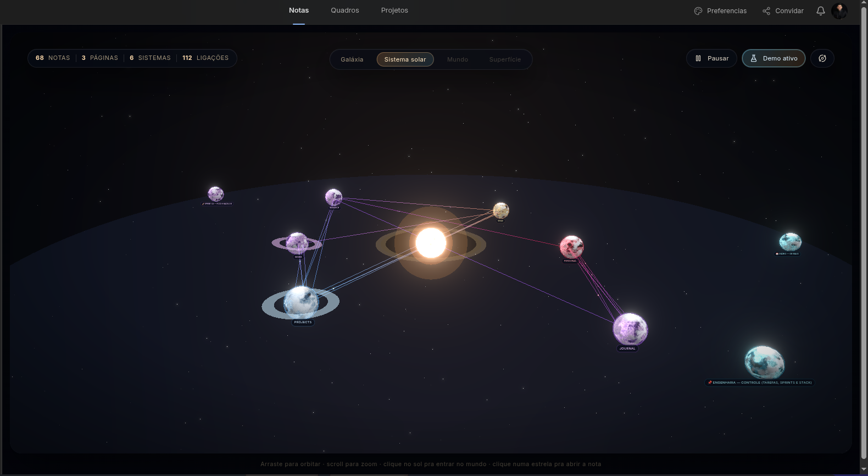Screen dimensions: 868x476
Task: Click the Convidar button
Action: [783, 11]
